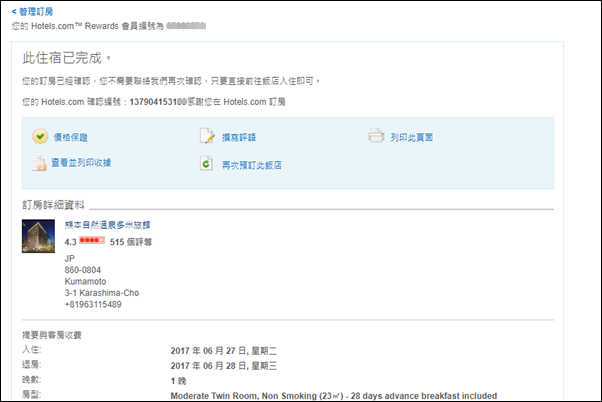This screenshot has height=402, width=602.
Task: Click the 1 晚 nights value
Action: (178, 381)
